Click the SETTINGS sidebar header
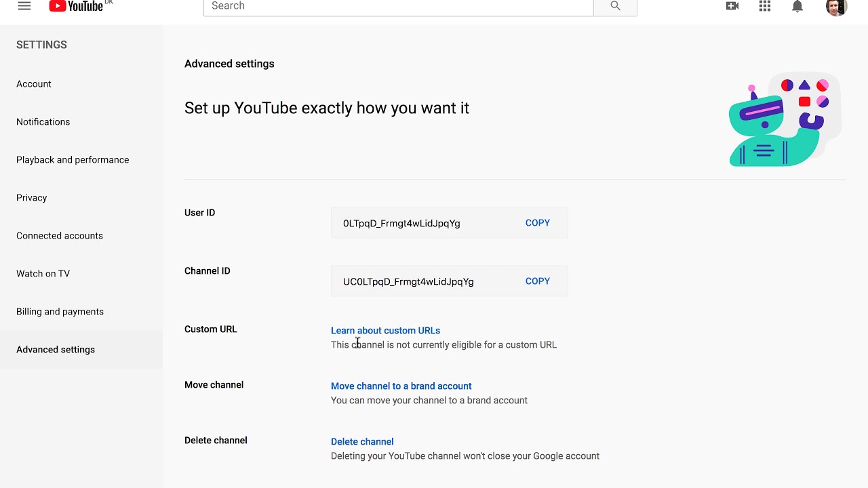The image size is (868, 488). coord(41,45)
